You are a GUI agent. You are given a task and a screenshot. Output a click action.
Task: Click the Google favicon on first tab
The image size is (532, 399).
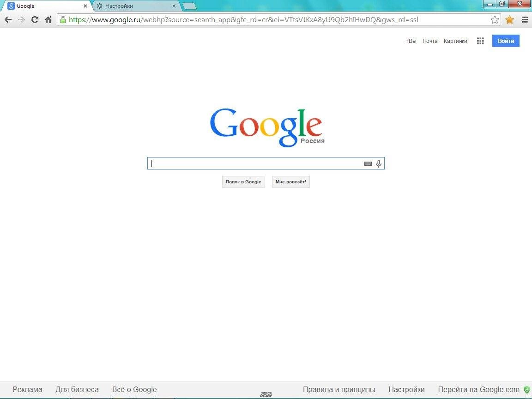coord(11,6)
